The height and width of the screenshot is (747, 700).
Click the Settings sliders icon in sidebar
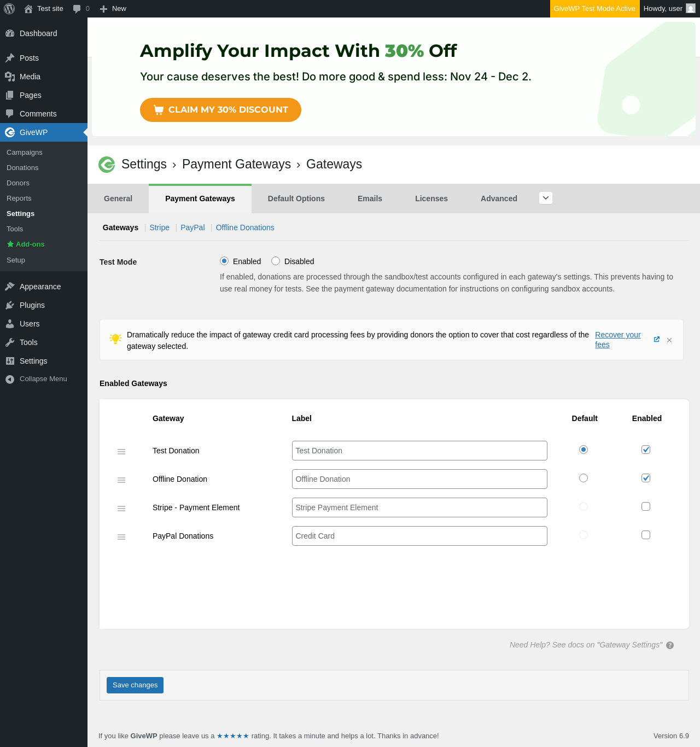coord(10,361)
